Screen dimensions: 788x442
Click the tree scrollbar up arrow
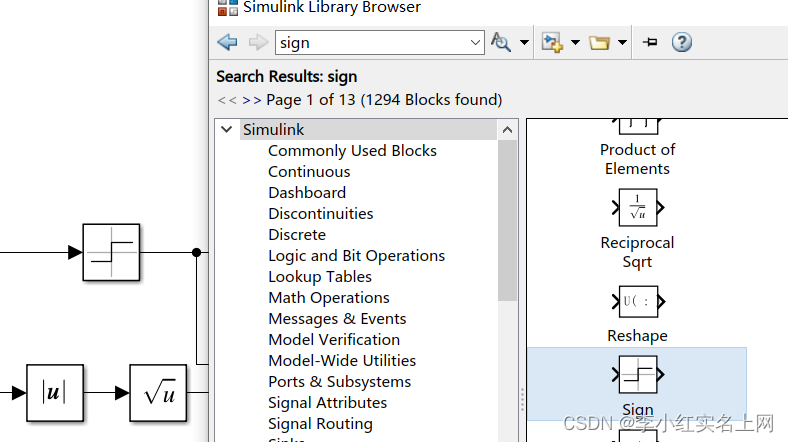coord(508,130)
